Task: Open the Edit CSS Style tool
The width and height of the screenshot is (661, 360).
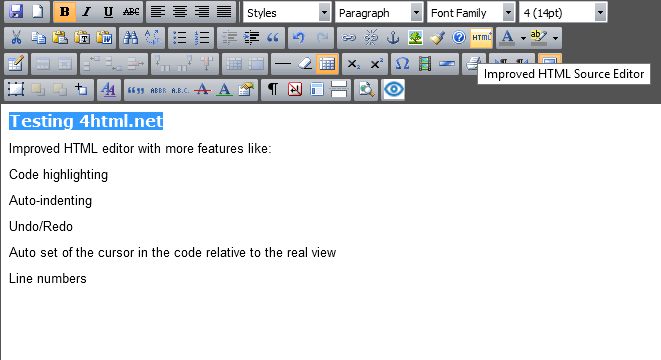Action: (x=109, y=89)
